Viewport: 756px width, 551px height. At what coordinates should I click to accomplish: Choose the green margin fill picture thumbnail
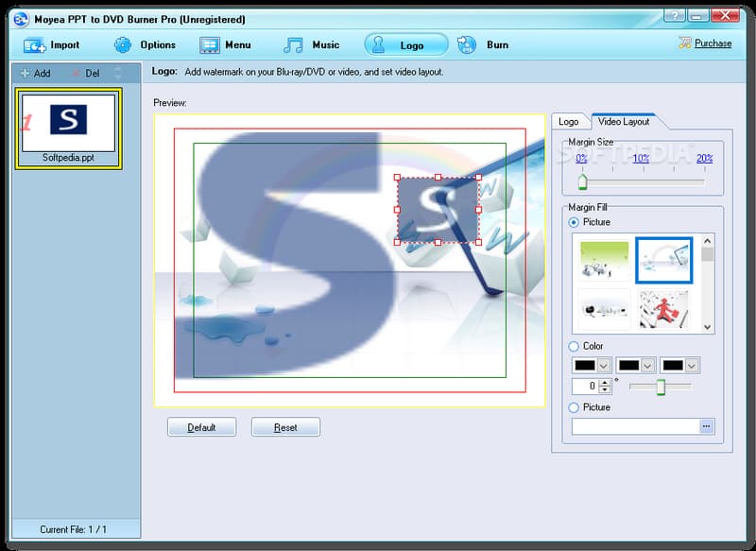click(604, 260)
